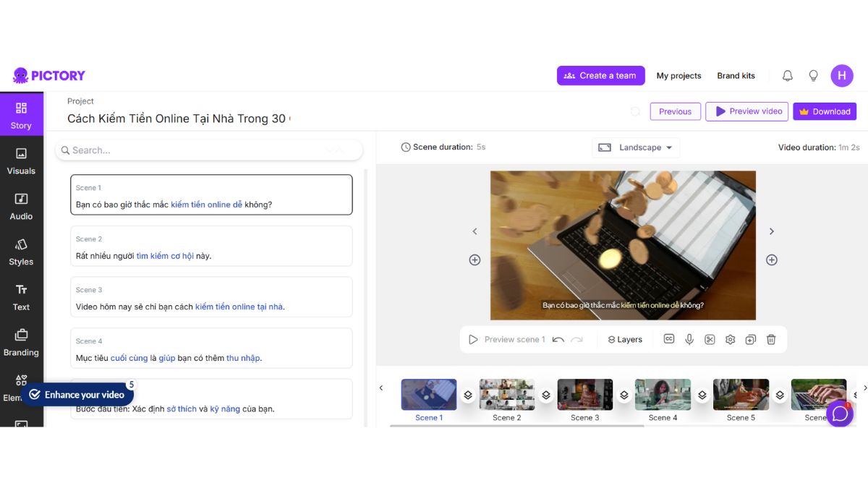Image resolution: width=868 pixels, height=488 pixels.
Task: Open the Layers panel button
Action: (x=625, y=339)
